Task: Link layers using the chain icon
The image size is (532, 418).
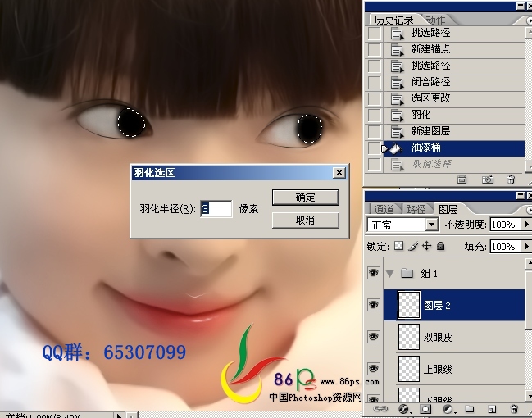Action: [380, 408]
